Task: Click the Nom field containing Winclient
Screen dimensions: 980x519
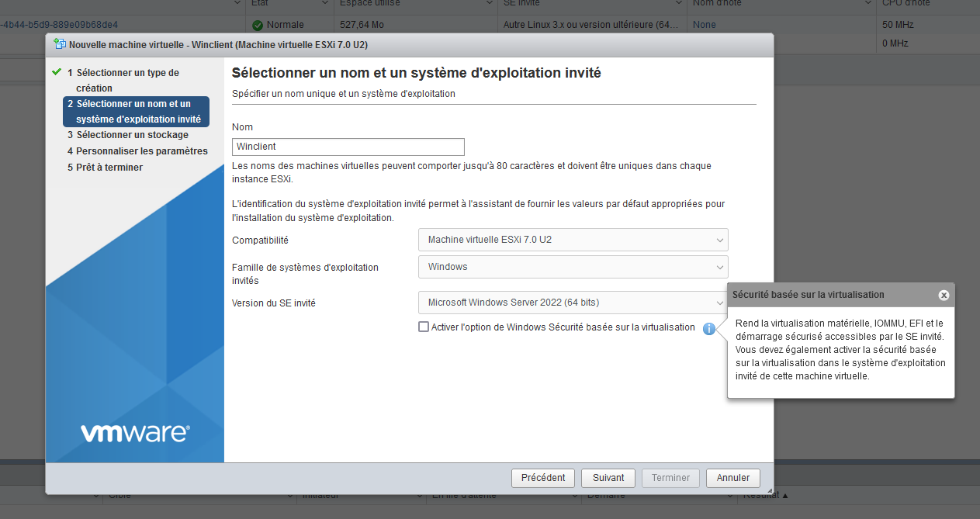Action: (x=348, y=147)
